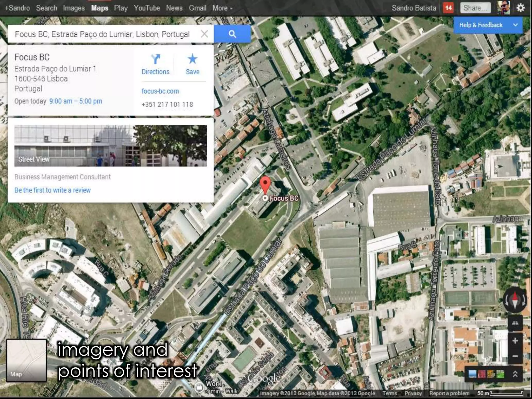Click the address line Estrada Paço do Lumiar 1
Image resolution: width=532 pixels, height=399 pixels.
click(x=55, y=69)
